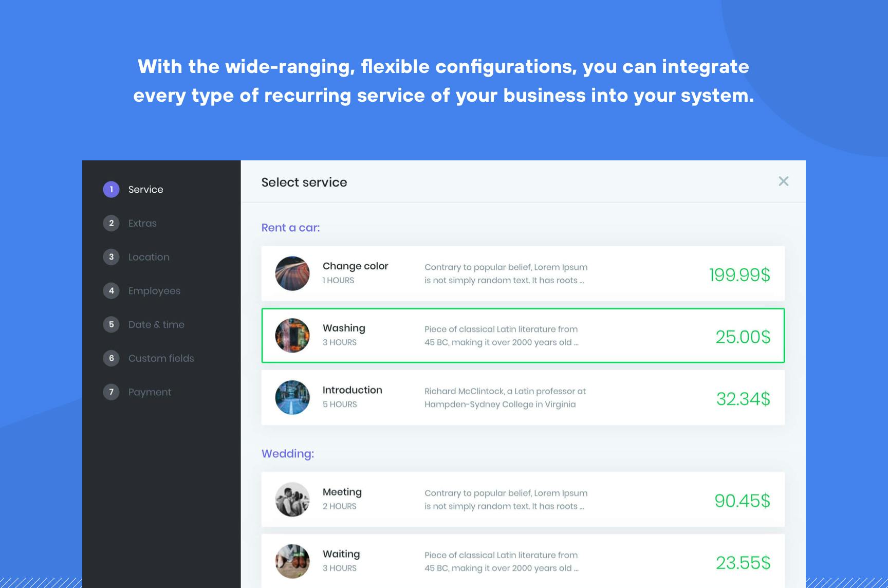Image resolution: width=888 pixels, height=588 pixels.
Task: Click the 2 HOURS duration label
Action: pos(339,506)
